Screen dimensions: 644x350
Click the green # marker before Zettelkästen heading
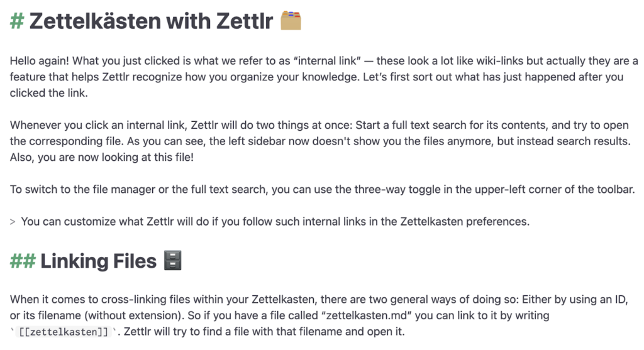(x=17, y=21)
